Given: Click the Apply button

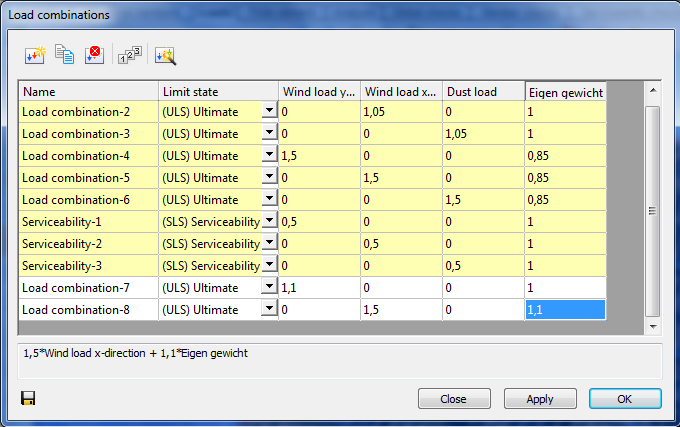Looking at the screenshot, I should 540,399.
